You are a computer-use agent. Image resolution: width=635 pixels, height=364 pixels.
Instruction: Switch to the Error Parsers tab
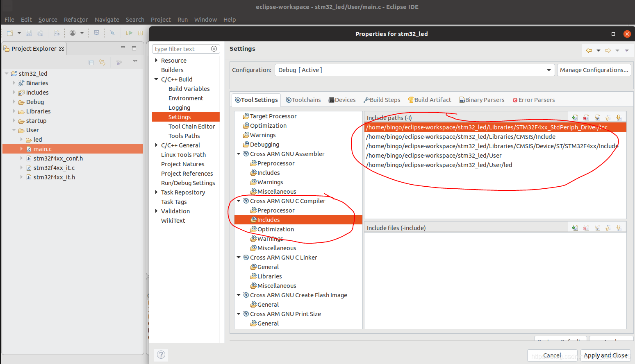click(x=534, y=100)
